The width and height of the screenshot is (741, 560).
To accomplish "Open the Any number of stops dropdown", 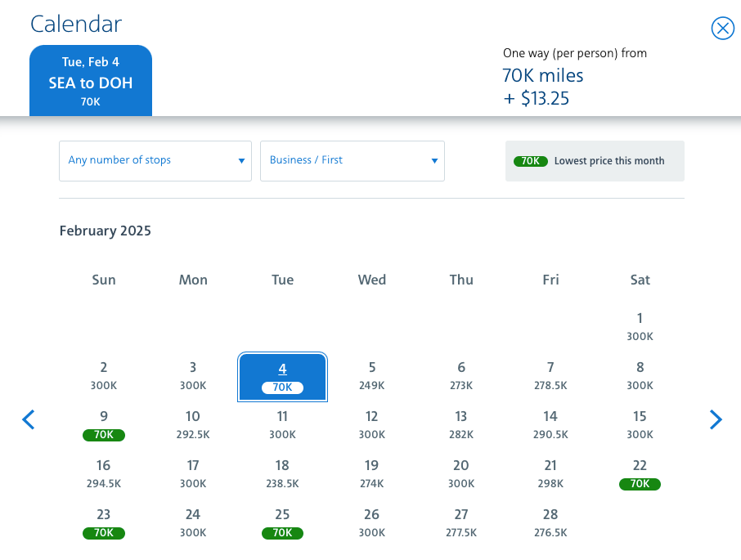I will coord(155,160).
